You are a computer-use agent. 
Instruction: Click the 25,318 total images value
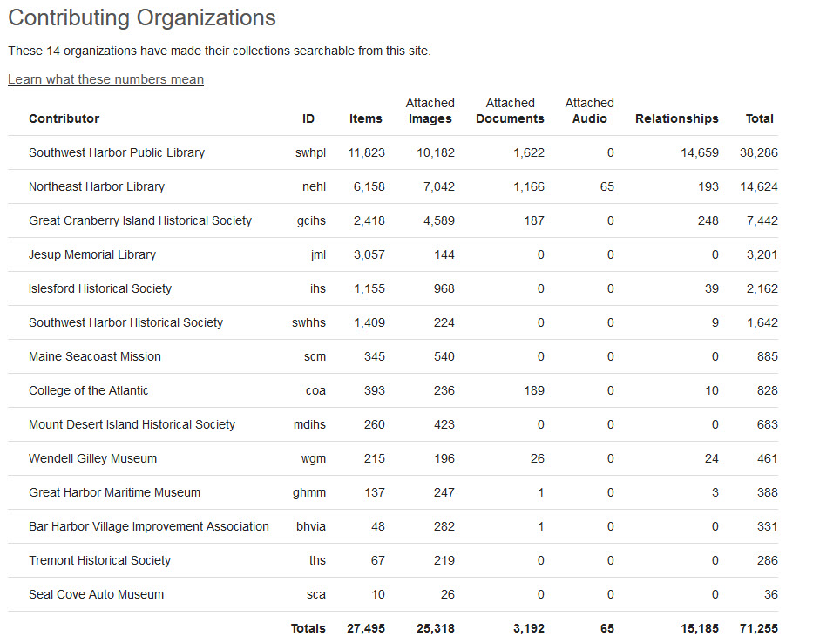click(x=436, y=628)
